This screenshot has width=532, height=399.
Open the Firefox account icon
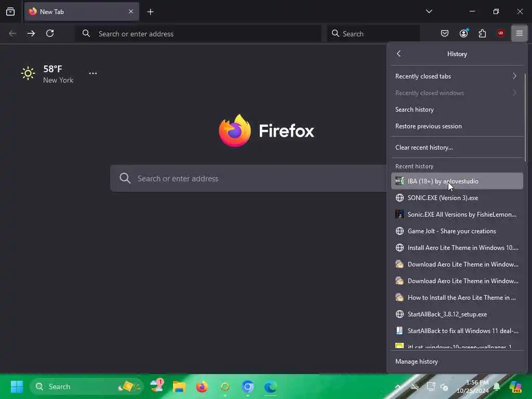[x=463, y=33]
